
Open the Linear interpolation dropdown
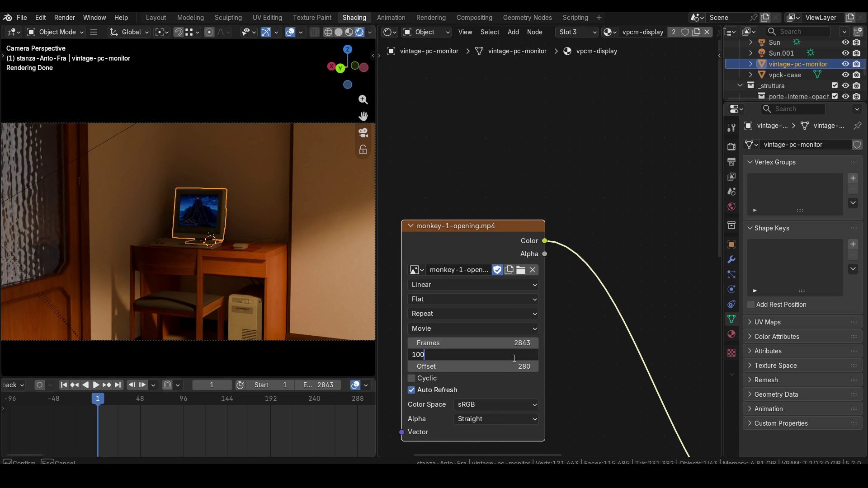tap(473, 285)
